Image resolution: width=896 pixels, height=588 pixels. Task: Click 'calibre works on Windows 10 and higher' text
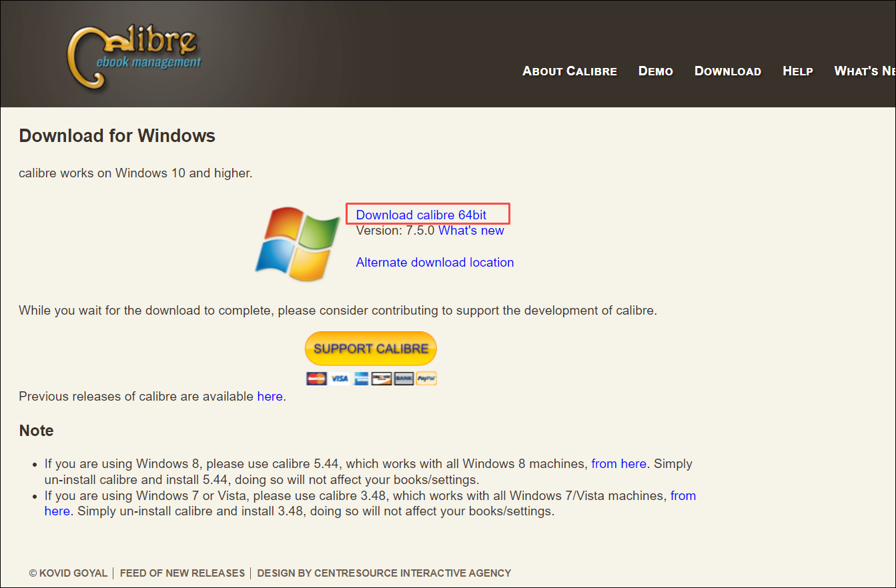point(135,173)
